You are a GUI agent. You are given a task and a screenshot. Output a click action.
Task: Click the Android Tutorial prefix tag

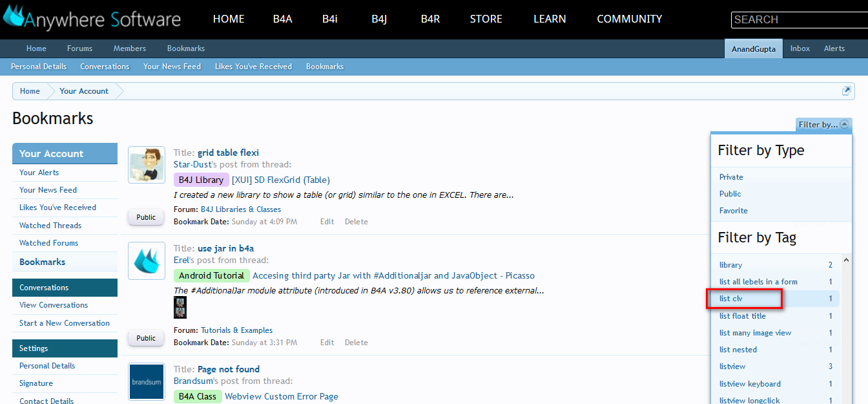click(211, 275)
